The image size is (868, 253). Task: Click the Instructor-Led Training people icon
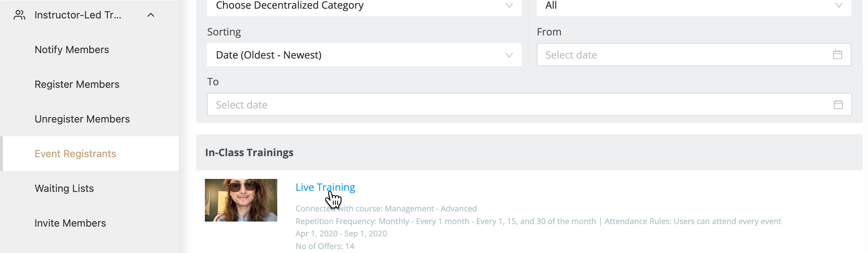[x=19, y=15]
